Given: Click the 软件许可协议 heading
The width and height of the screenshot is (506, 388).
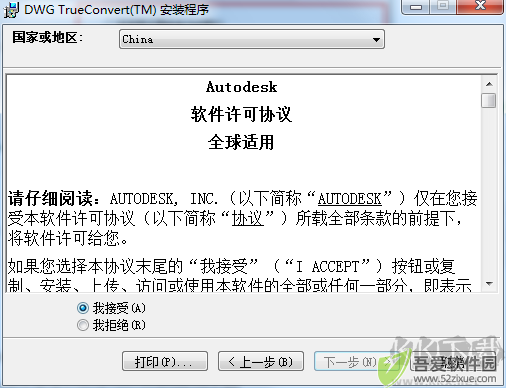Looking at the screenshot, I should tap(241, 114).
